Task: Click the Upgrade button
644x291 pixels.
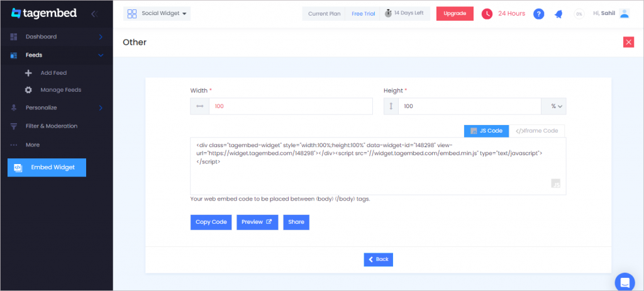Action: tap(455, 14)
